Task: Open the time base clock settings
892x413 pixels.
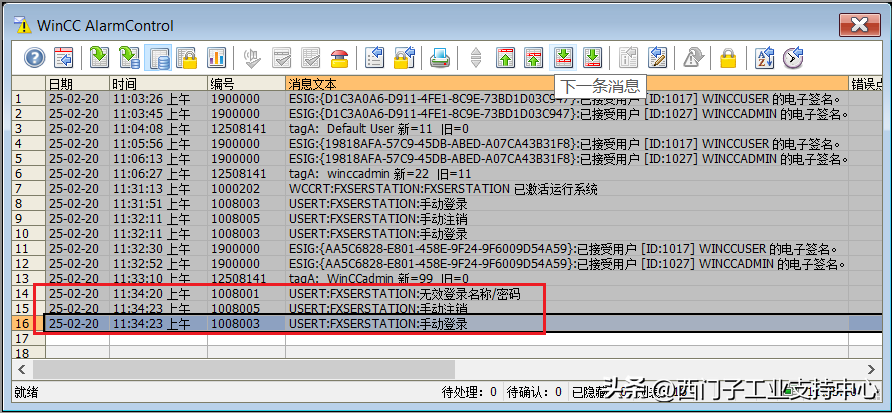Action: point(793,58)
